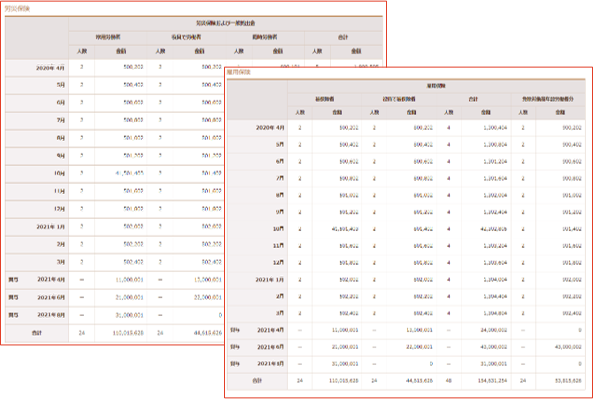Open 10月 常用労働者 amount link in 労災保険 table

[129, 173]
